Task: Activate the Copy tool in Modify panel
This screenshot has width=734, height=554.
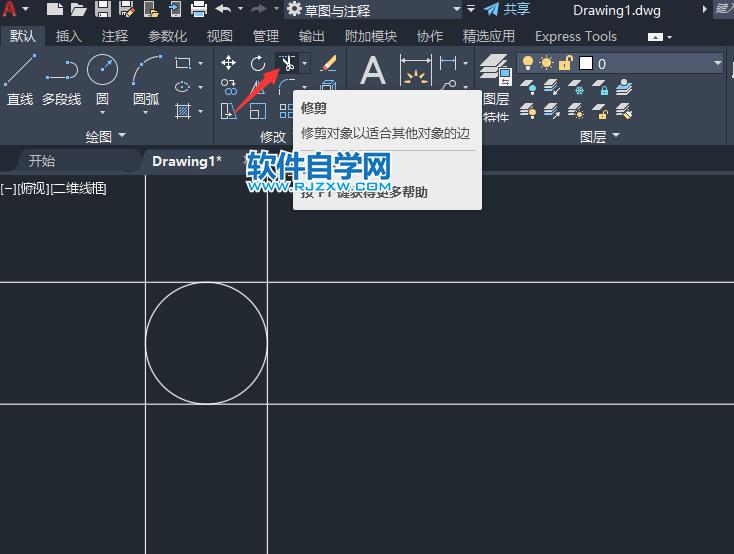Action: click(x=228, y=87)
